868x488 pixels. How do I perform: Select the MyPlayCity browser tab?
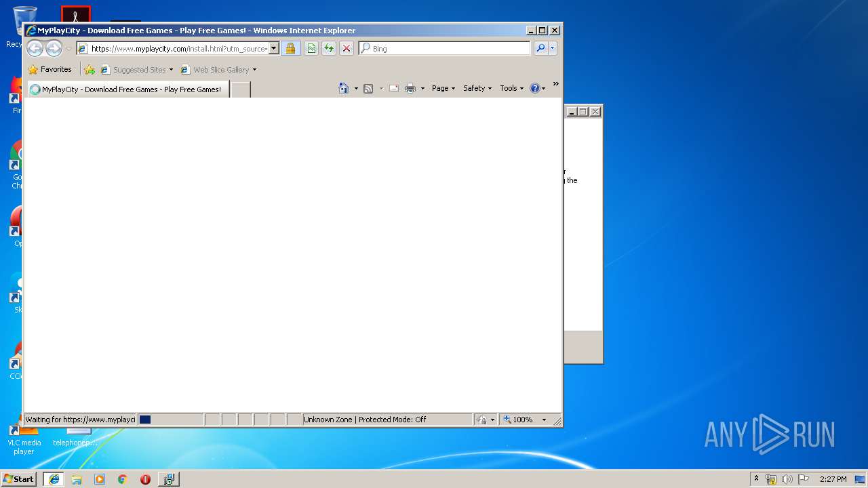[x=127, y=89]
